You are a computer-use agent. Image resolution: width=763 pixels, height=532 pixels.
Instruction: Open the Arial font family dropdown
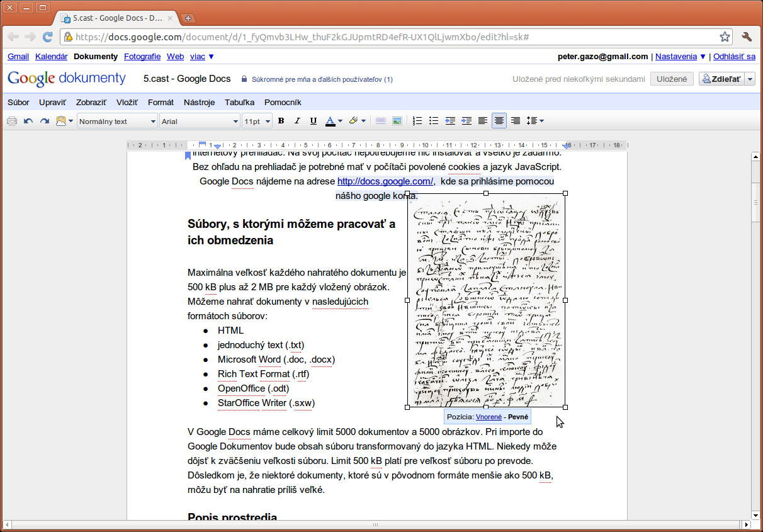(200, 122)
